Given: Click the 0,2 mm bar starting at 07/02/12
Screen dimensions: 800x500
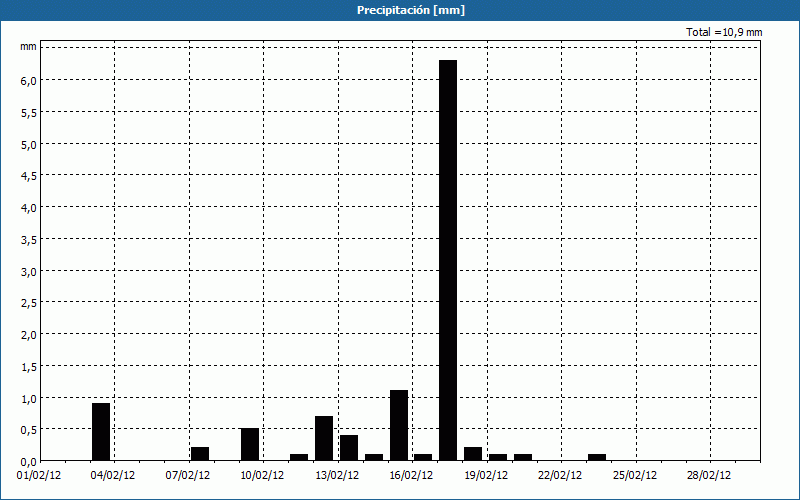Looking at the screenshot, I should (200, 454).
